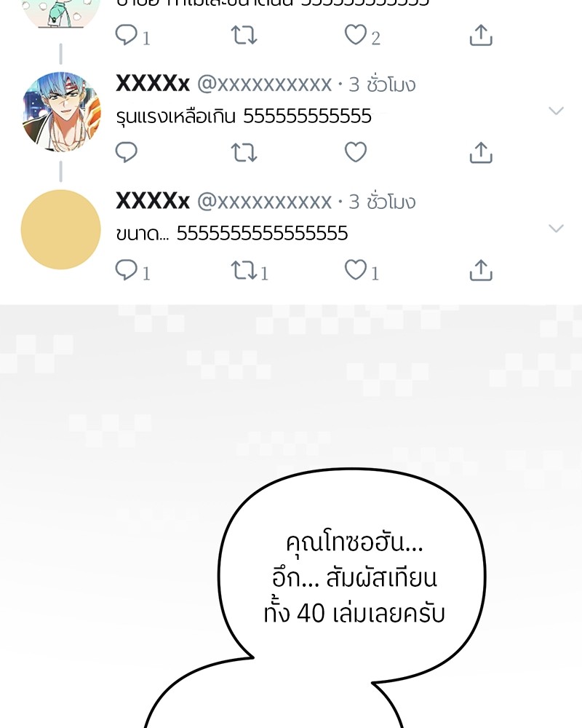Expand options chevron on รุนแรงเหลือเกิน tweet
582x728 pixels.
point(556,111)
